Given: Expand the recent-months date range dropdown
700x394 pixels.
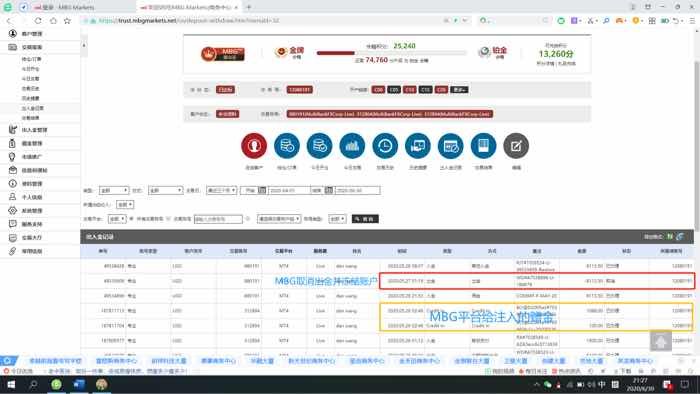Looking at the screenshot, I should point(221,190).
